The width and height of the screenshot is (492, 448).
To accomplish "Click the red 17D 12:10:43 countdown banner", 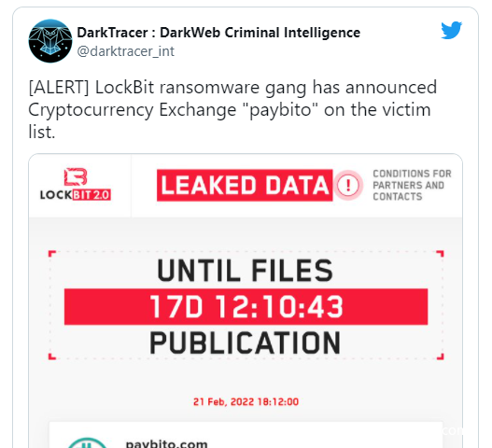I will 246,306.
